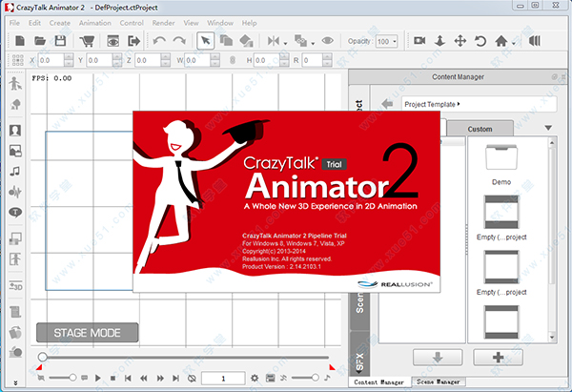
Task: Click the camera mode icon
Action: tap(419, 40)
